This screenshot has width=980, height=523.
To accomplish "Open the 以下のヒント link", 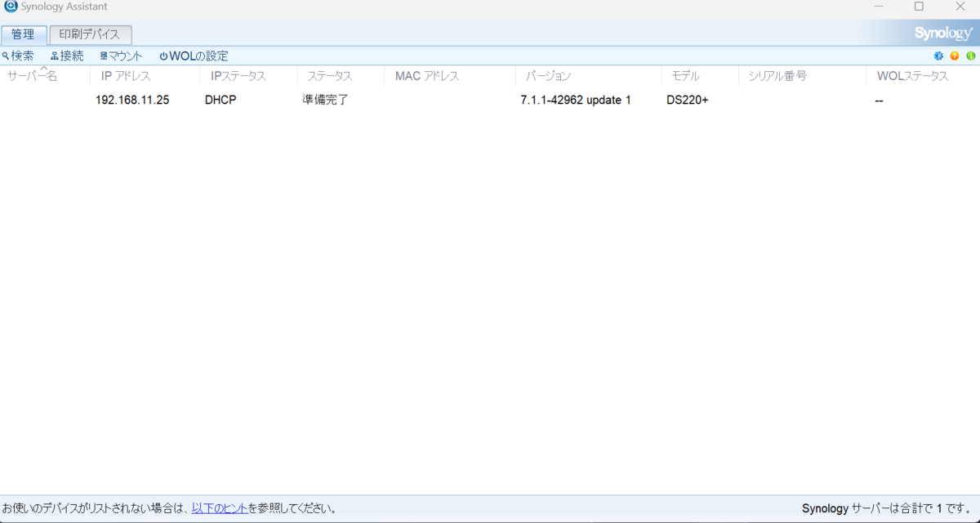I will click(x=220, y=508).
